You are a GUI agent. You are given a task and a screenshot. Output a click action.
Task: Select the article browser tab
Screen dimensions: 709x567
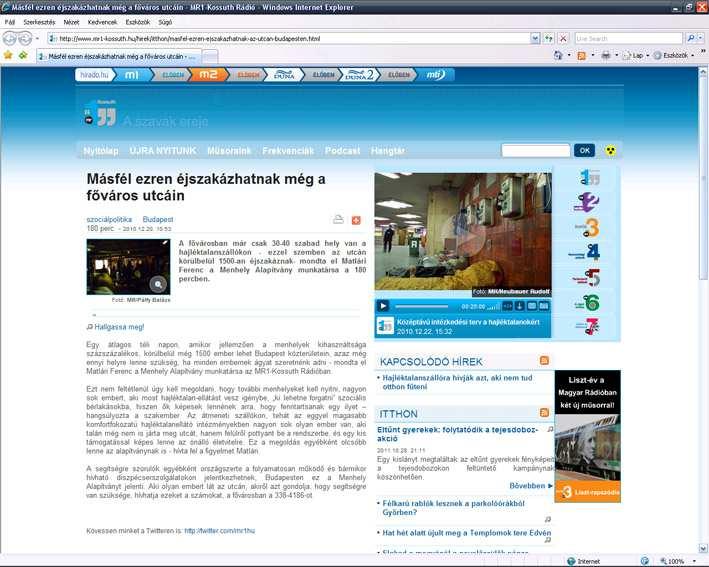pyautogui.click(x=118, y=56)
